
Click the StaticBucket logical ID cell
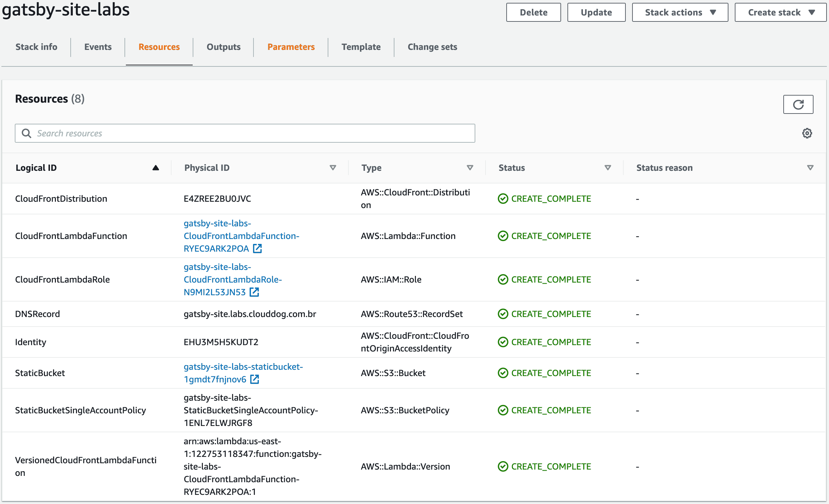(x=40, y=373)
